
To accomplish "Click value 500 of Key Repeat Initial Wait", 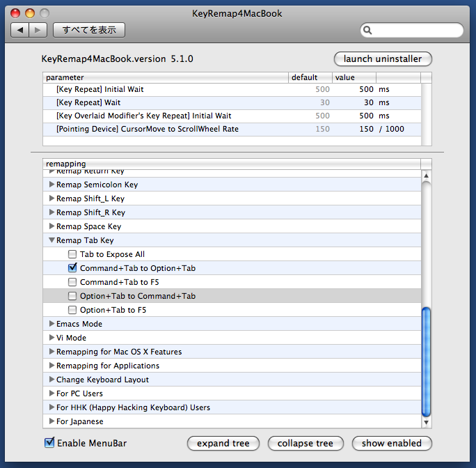I will coord(366,89).
